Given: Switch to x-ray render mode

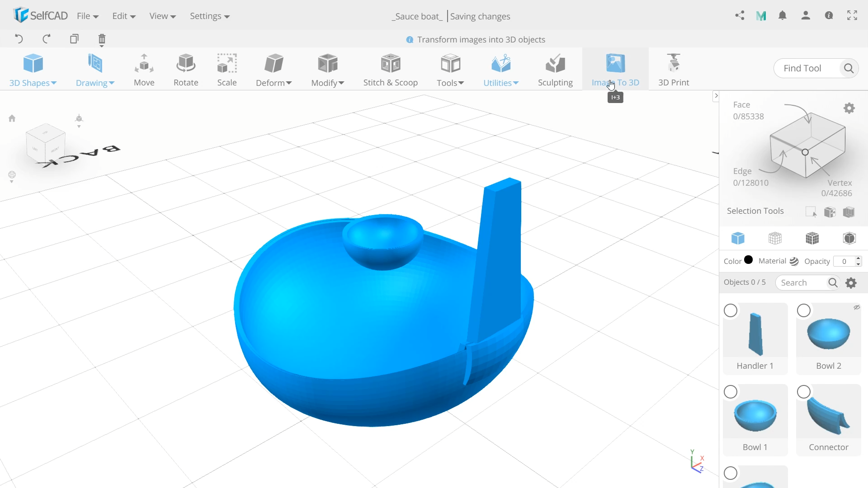Looking at the screenshot, I should (849, 238).
